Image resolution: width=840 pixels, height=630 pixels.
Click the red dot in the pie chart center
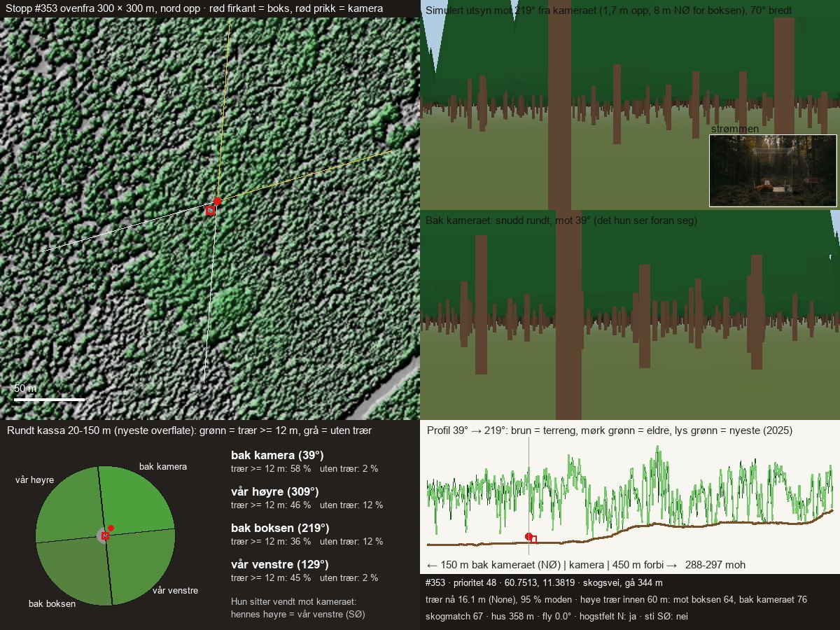tap(111, 528)
